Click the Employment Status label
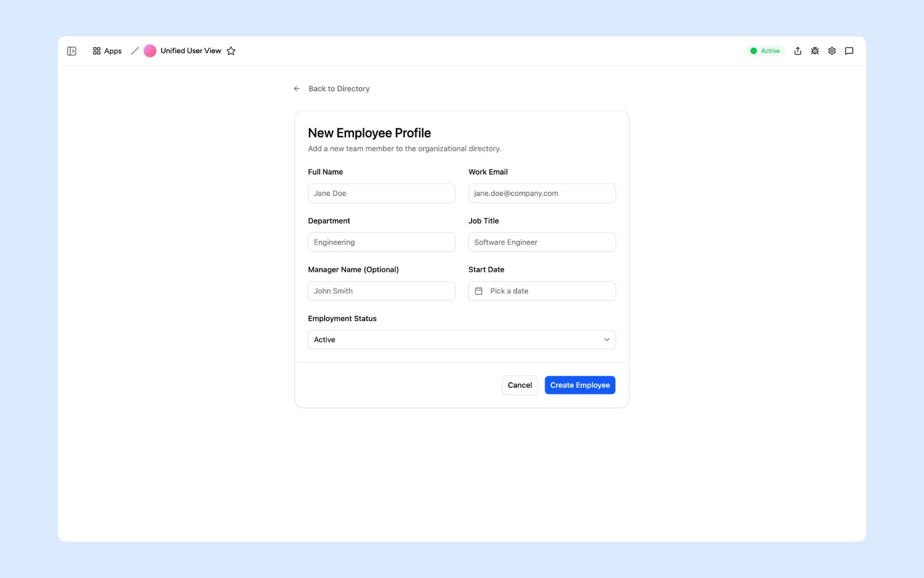 pyautogui.click(x=342, y=318)
